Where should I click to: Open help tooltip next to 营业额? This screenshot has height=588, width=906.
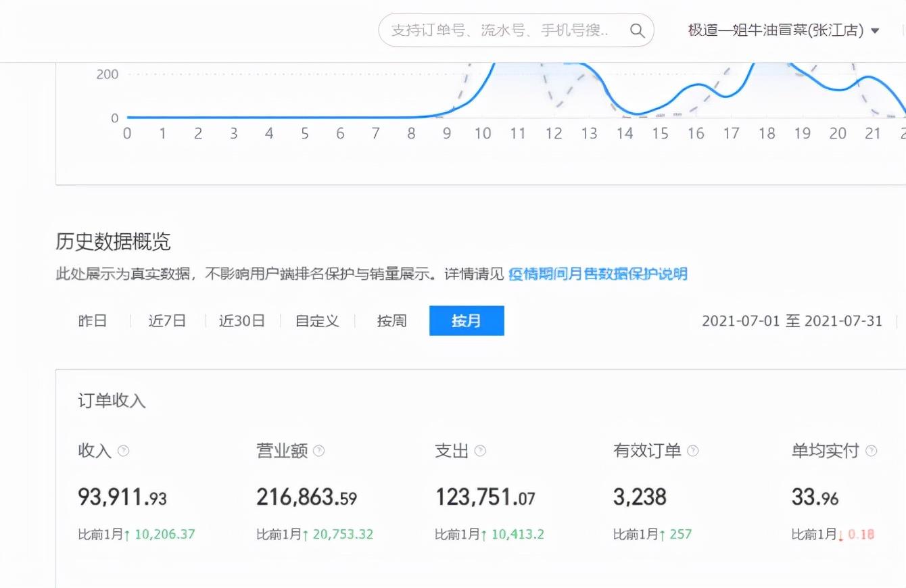tap(319, 451)
